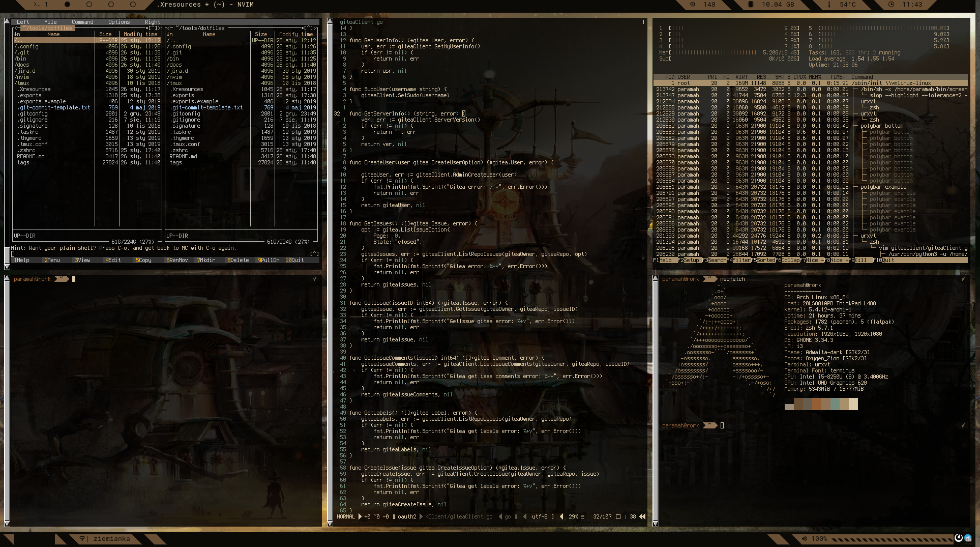980x547 pixels.
Task: Open the Right menu in Midnight Commander
Action: 153,22
